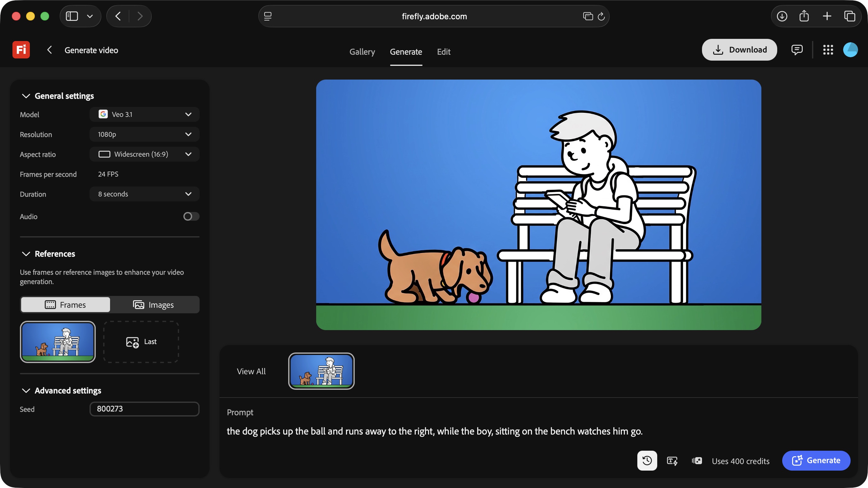The width and height of the screenshot is (868, 488).
Task: Collapse the General settings section
Action: coord(26,96)
